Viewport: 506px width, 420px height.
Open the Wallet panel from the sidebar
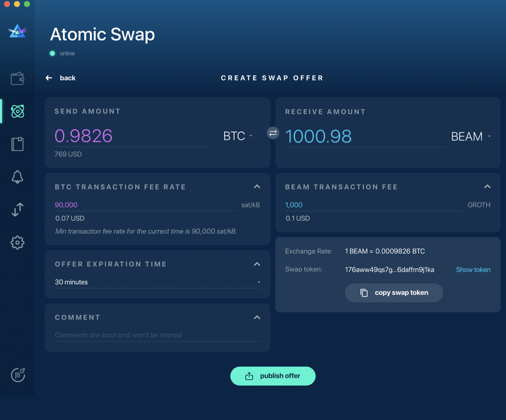(x=17, y=78)
